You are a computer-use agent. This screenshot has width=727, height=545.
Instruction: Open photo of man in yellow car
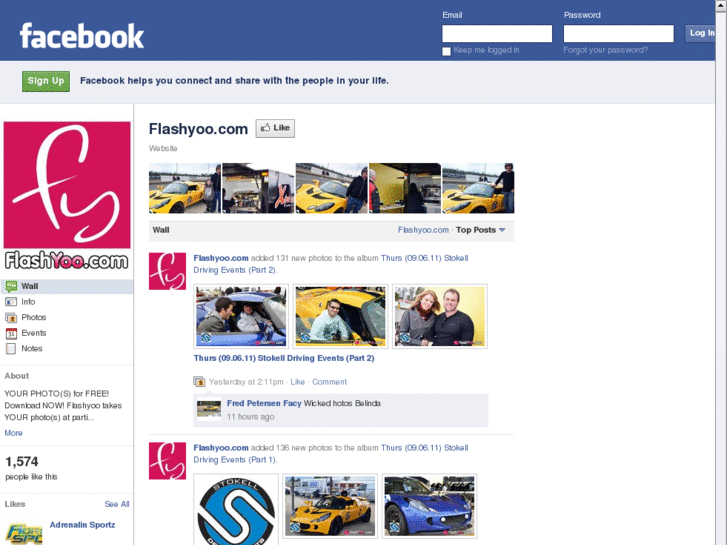tap(340, 316)
